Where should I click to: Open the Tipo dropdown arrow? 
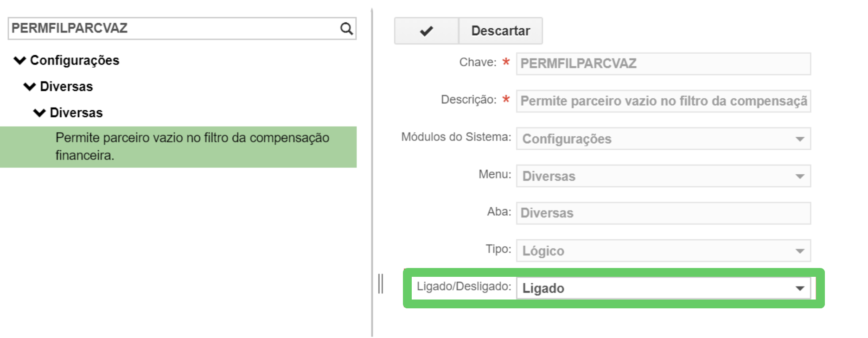coord(799,251)
